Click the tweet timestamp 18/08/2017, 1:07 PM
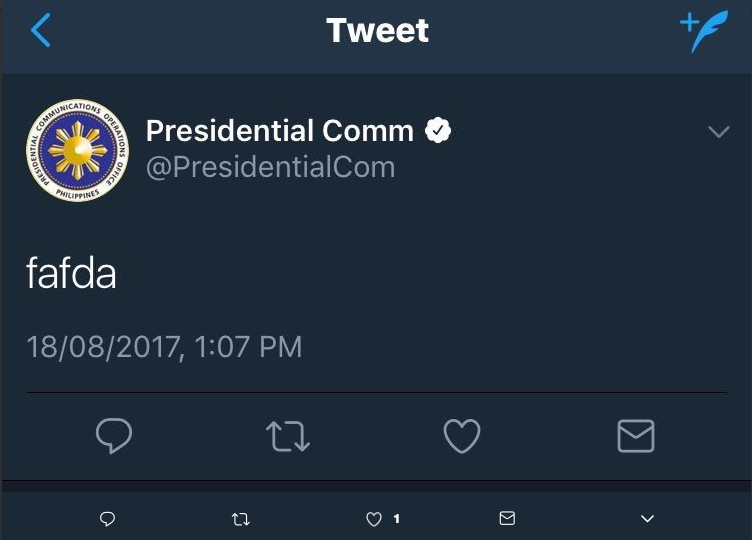752x540 pixels. (x=164, y=347)
